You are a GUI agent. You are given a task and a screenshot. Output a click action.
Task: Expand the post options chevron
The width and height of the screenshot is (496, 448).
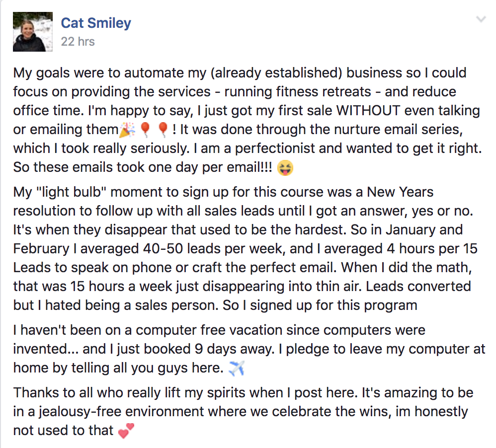(481, 19)
